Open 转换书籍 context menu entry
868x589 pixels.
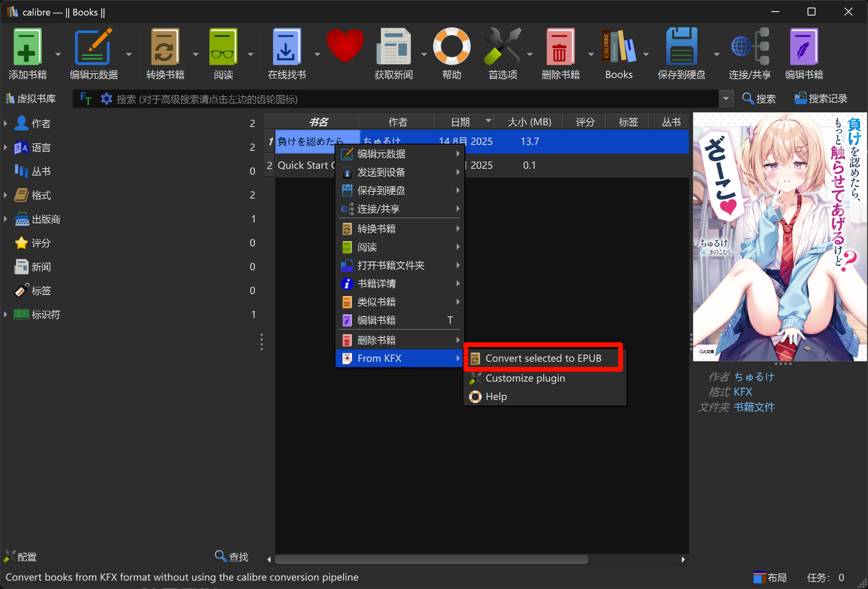point(399,228)
